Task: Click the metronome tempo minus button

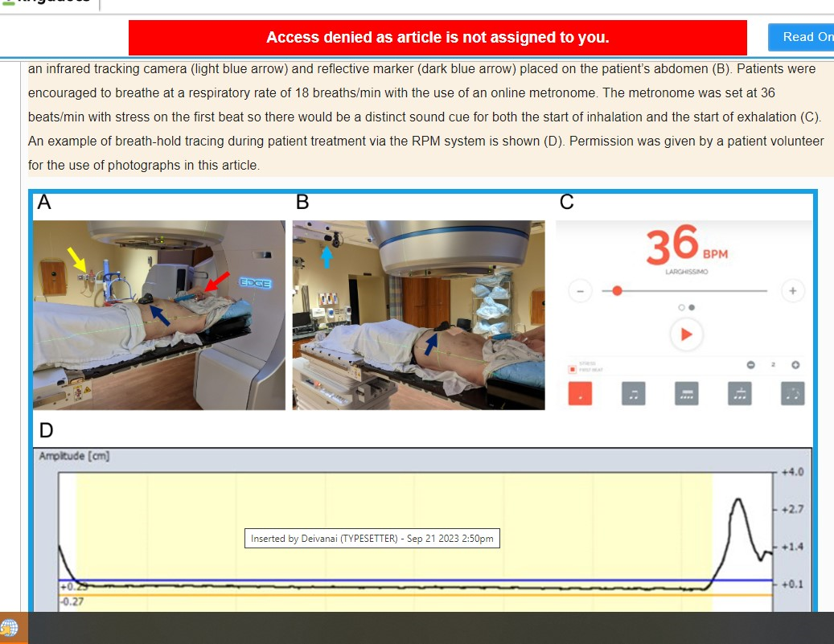Action: pyautogui.click(x=581, y=291)
